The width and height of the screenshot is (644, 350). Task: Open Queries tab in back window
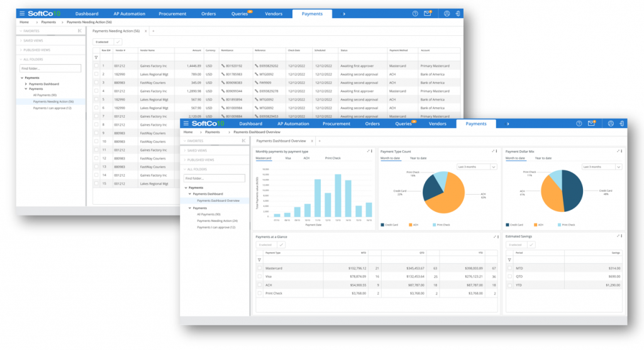click(x=240, y=14)
